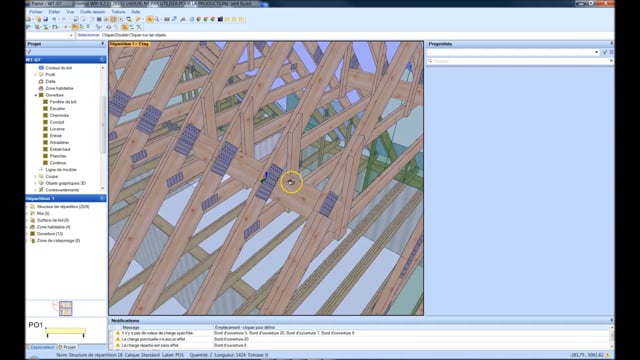Click 'Ouverture (13)' in Répartition 1 list
This screenshot has height=360, width=640.
coord(50,234)
